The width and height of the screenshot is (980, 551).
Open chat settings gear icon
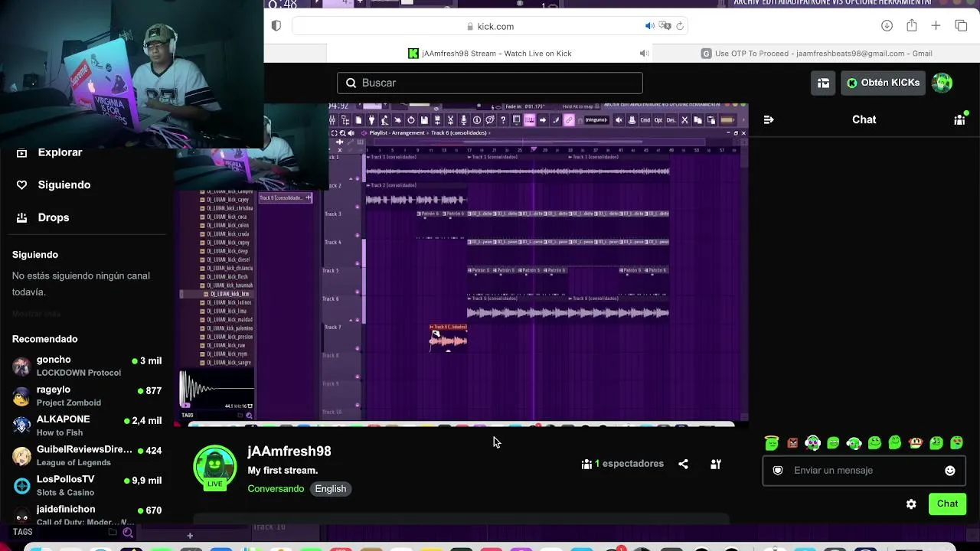(911, 504)
